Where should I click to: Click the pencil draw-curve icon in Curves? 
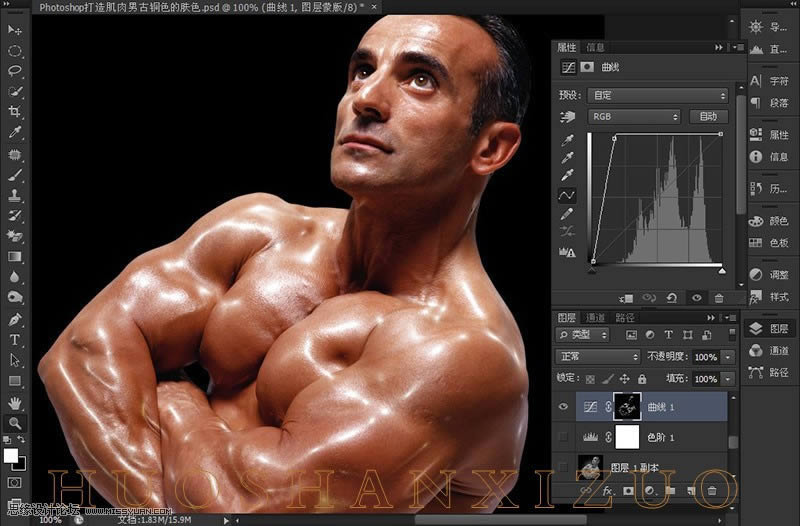pos(566,213)
